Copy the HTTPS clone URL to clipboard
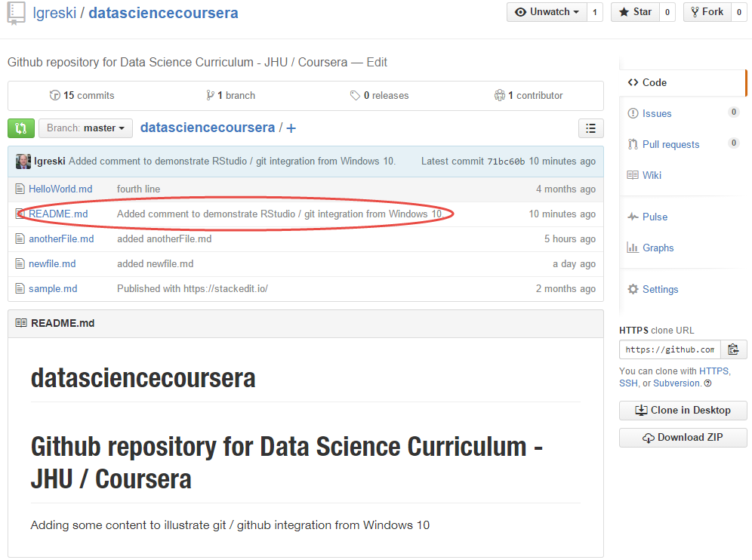The height and width of the screenshot is (560, 752). pyautogui.click(x=733, y=349)
